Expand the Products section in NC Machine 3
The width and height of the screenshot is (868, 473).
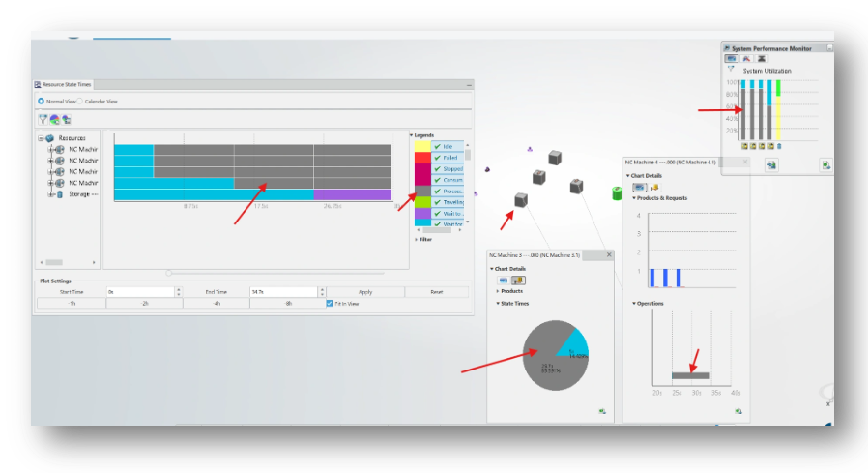tap(498, 291)
